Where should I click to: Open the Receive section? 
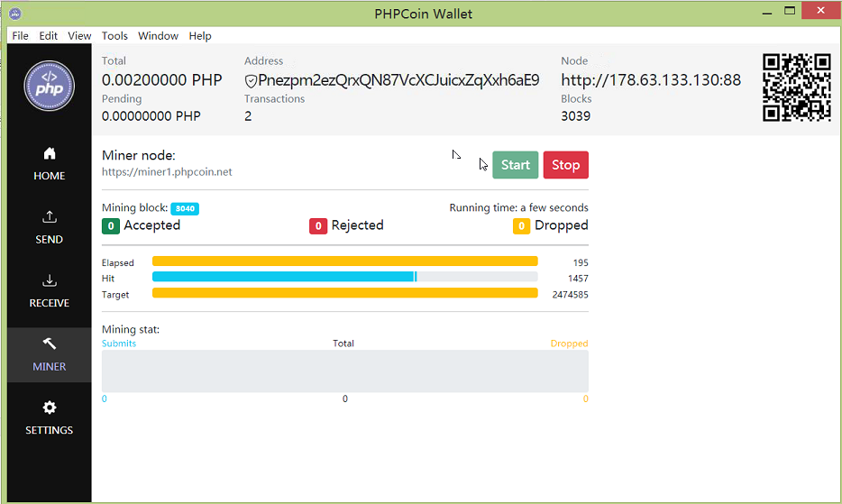tap(50, 291)
